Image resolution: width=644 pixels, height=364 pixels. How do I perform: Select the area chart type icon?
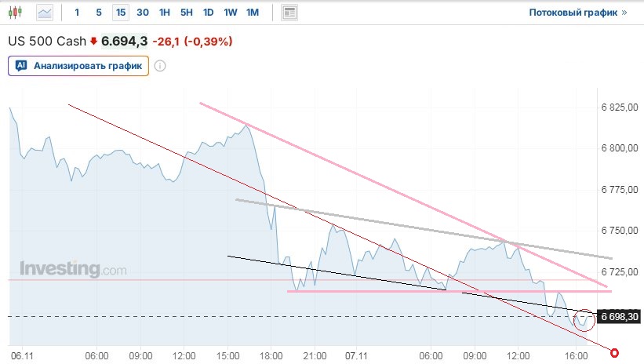point(45,13)
